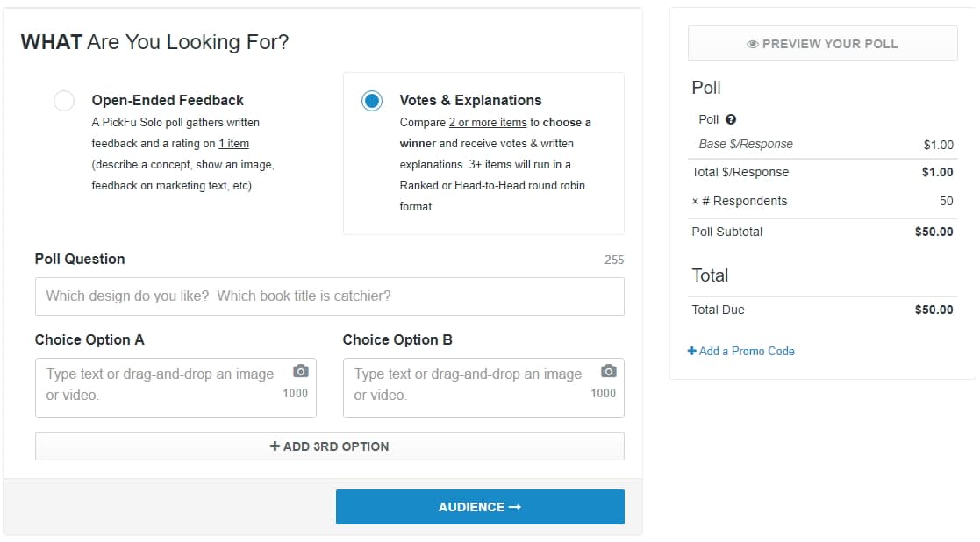Click in the Poll Question text field
This screenshot has width=980, height=542.
[329, 296]
